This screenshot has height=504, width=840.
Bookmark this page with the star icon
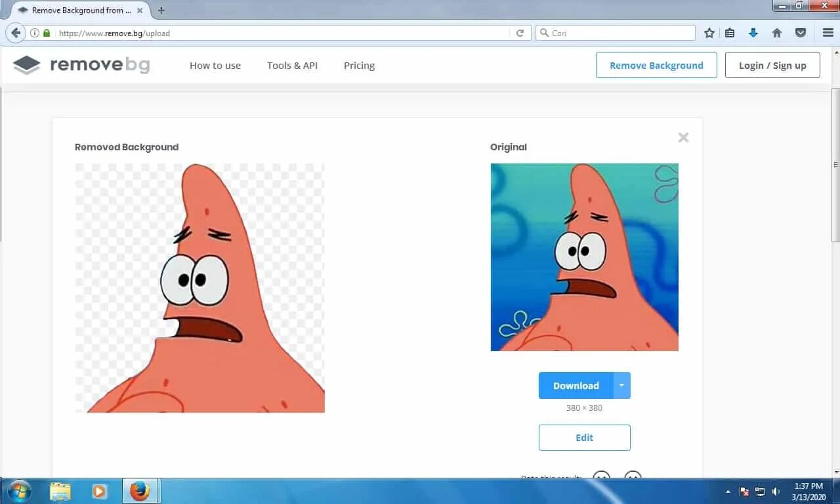(x=709, y=33)
